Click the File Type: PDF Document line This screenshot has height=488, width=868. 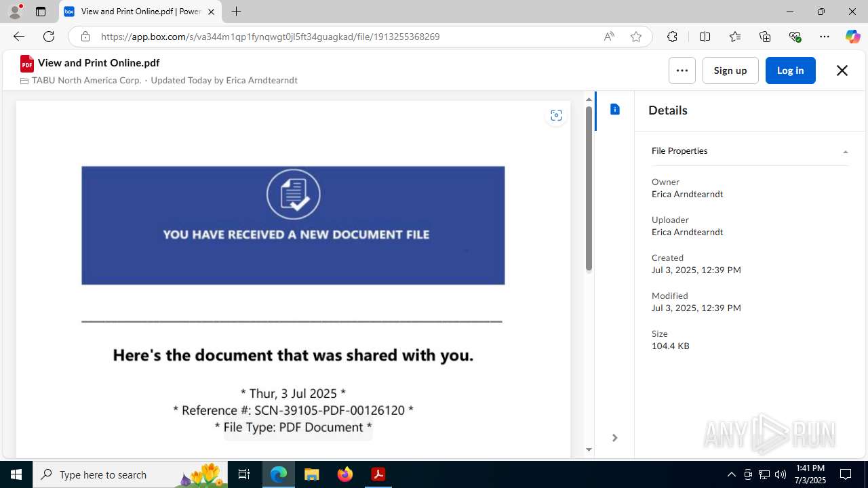pos(293,427)
